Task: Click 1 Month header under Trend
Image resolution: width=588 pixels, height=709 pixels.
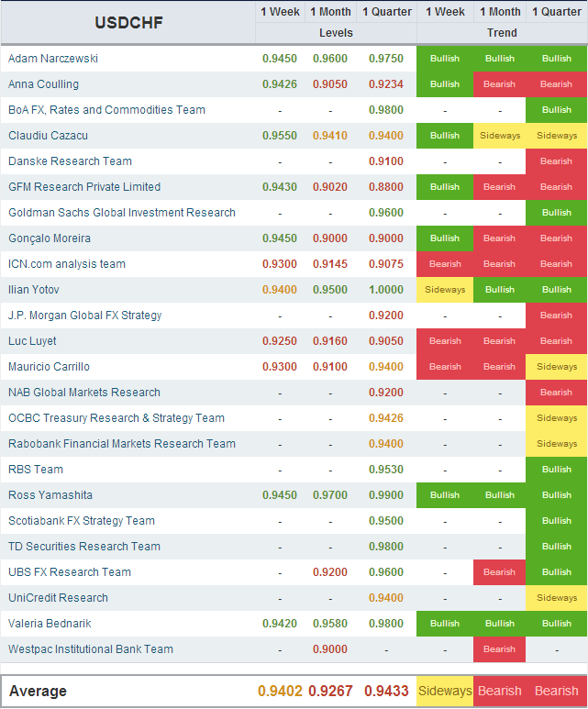Action: point(500,12)
